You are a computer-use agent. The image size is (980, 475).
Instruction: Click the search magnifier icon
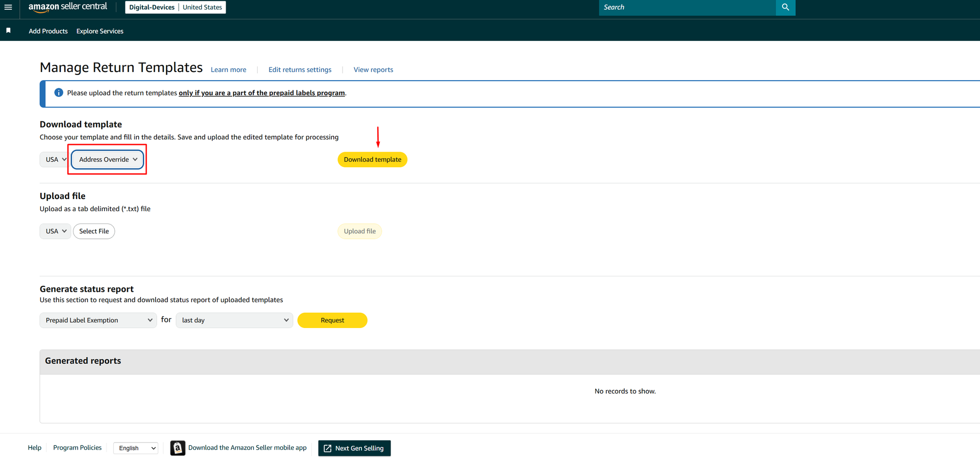(785, 7)
